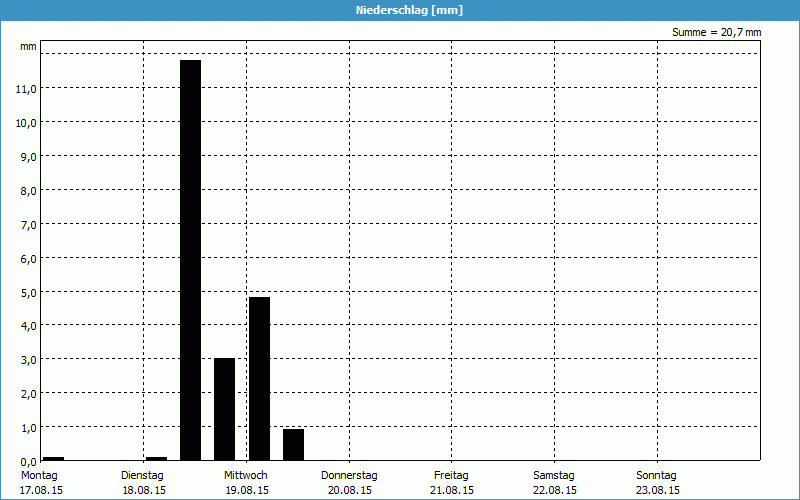Viewport: 800px width, 500px height.
Task: Click the Mittwoch axis label
Action: click(x=246, y=475)
